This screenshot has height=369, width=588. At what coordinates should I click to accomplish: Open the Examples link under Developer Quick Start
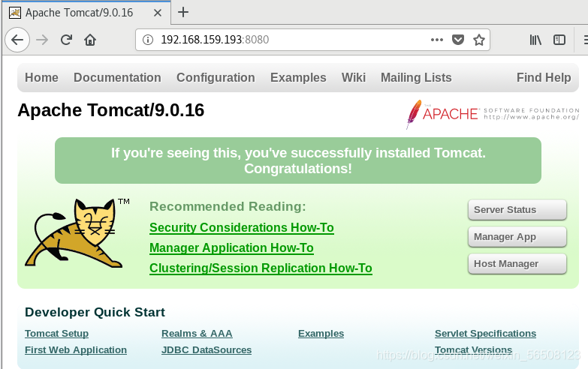coord(321,334)
